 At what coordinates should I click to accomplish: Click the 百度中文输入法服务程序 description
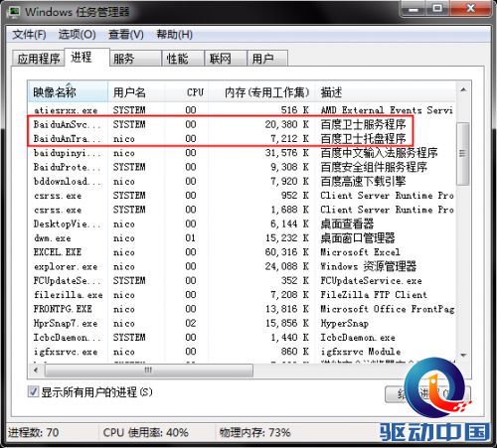(379, 153)
